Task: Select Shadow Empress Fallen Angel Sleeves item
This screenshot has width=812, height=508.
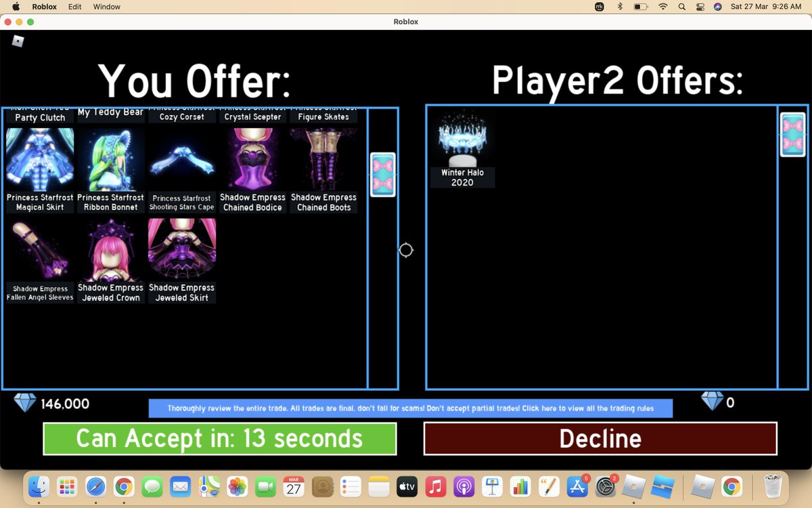Action: coord(40,261)
